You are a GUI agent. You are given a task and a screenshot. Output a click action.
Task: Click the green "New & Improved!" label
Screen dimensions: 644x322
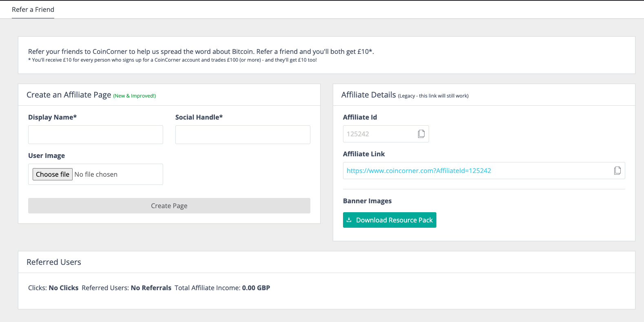[x=135, y=96]
